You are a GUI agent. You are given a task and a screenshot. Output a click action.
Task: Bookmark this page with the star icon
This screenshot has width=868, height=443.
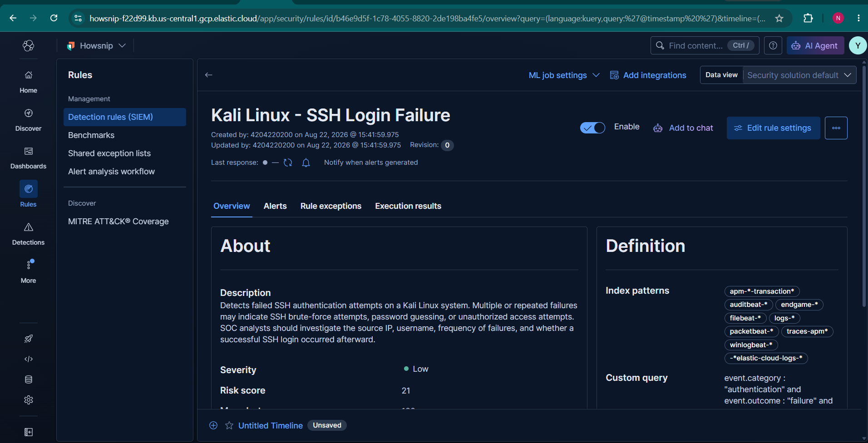coord(779,18)
